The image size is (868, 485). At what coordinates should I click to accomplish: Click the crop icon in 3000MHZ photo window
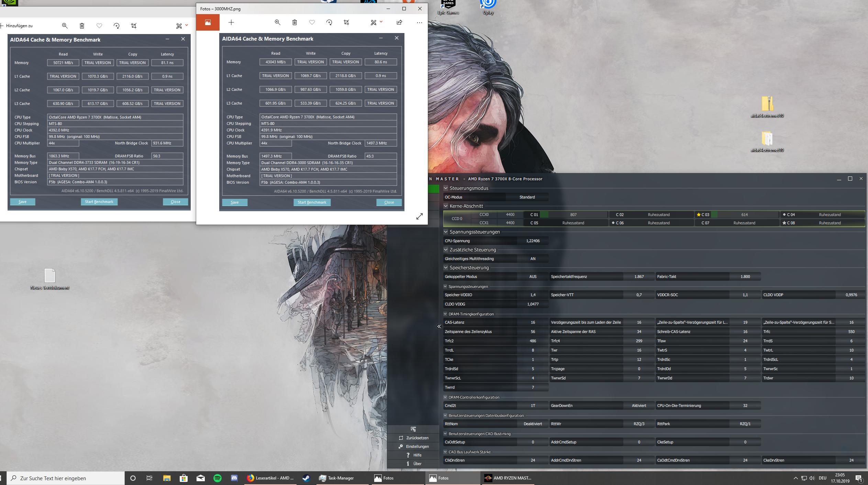tap(346, 22)
